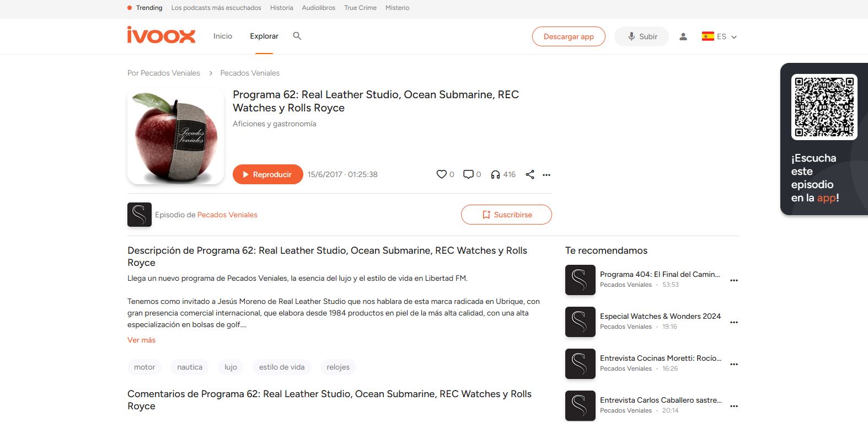
Task: Click the headphones listens icon
Action: click(x=495, y=174)
